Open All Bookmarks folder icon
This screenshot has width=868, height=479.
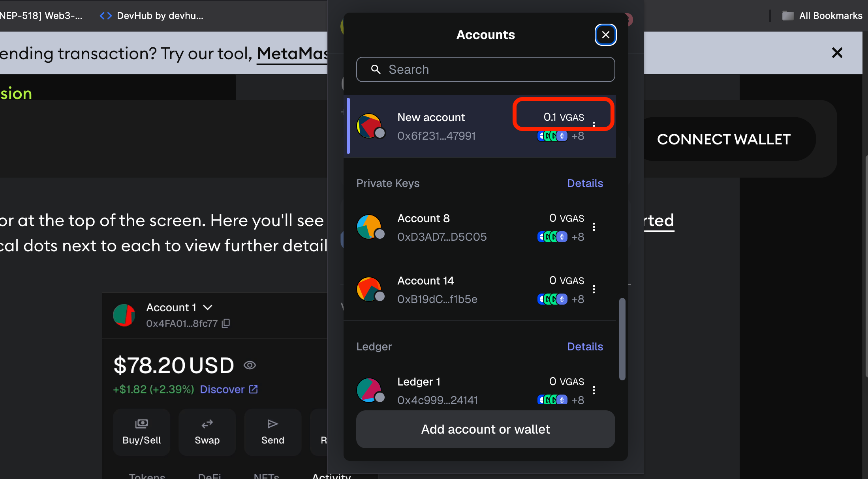click(787, 15)
